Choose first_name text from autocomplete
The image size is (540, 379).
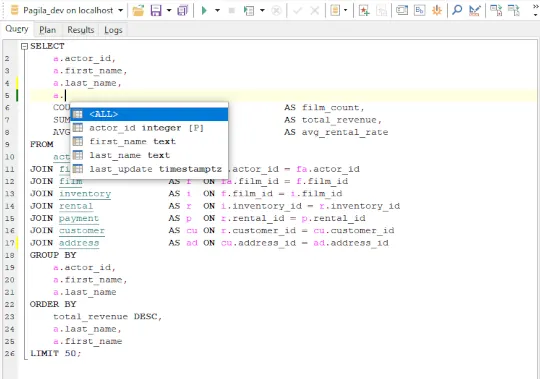click(x=149, y=141)
